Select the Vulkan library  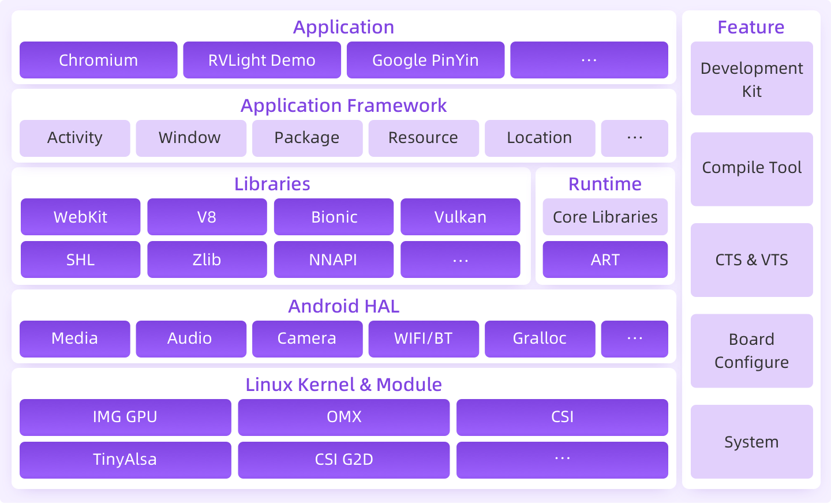click(460, 217)
